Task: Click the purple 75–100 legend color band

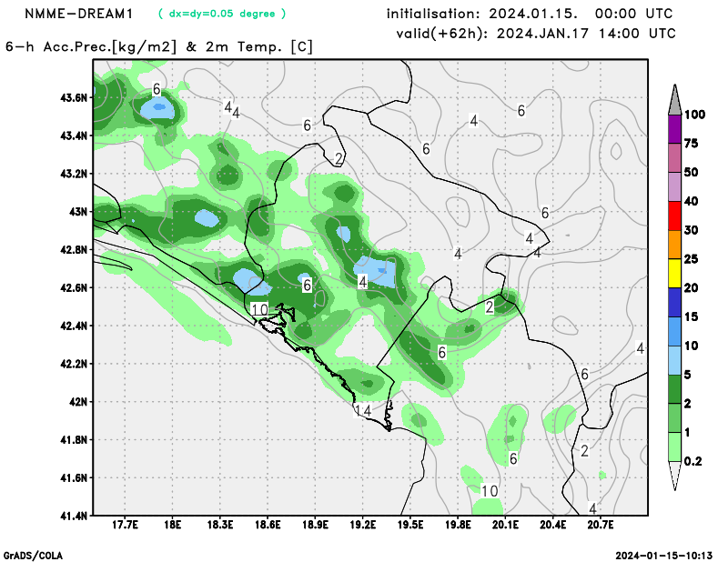Action: click(x=674, y=128)
